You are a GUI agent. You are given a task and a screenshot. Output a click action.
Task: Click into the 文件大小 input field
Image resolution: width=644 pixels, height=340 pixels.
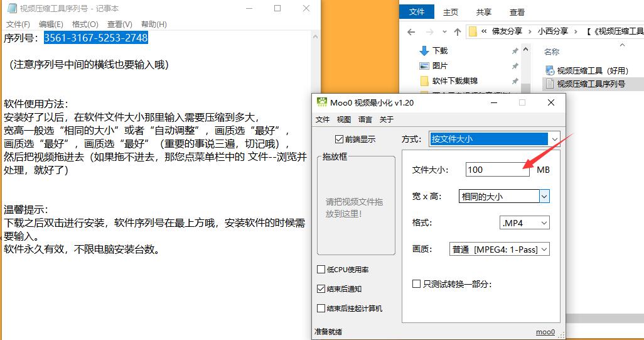[498, 170]
